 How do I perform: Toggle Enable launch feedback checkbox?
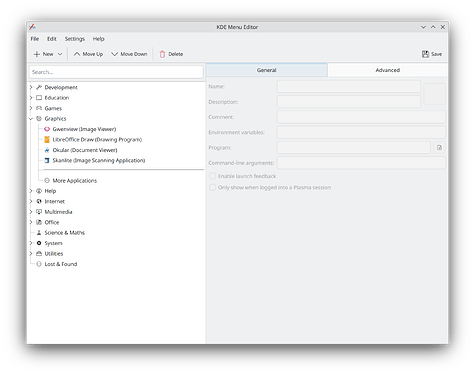212,176
